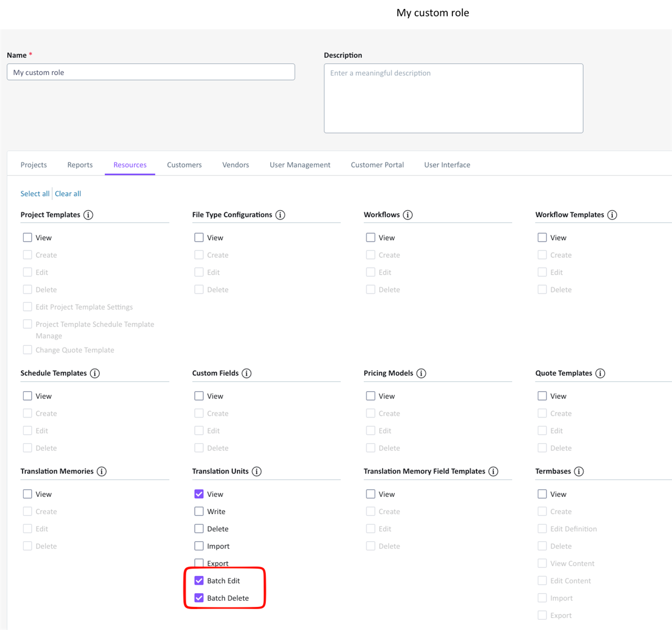Check View under Workflow Templates
The image size is (672, 630).
(542, 238)
